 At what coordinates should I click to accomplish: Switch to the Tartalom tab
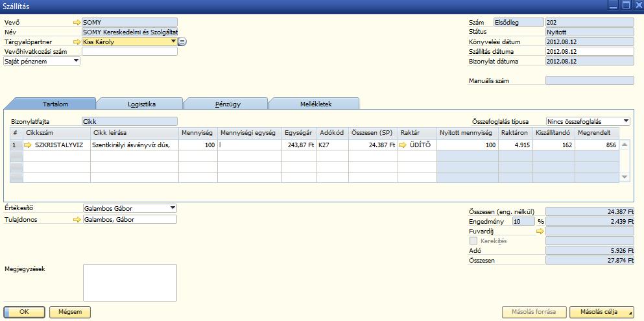[x=55, y=104]
